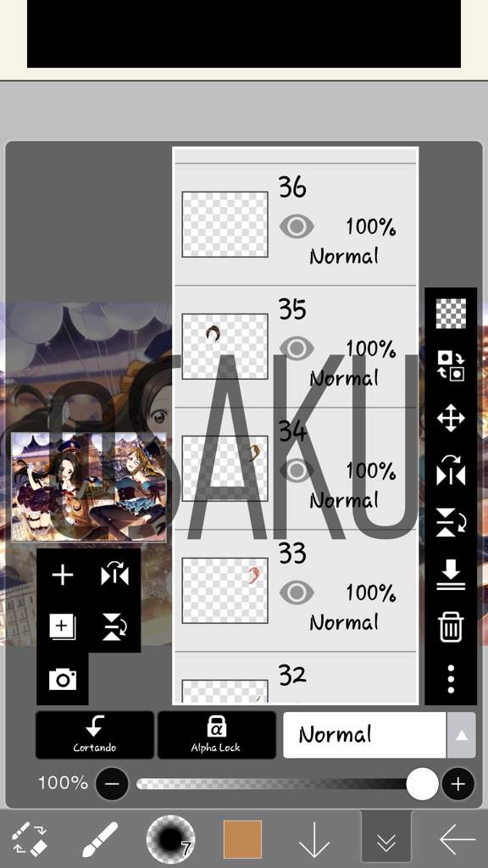
Task: Go back with left arrow button
Action: point(457,840)
